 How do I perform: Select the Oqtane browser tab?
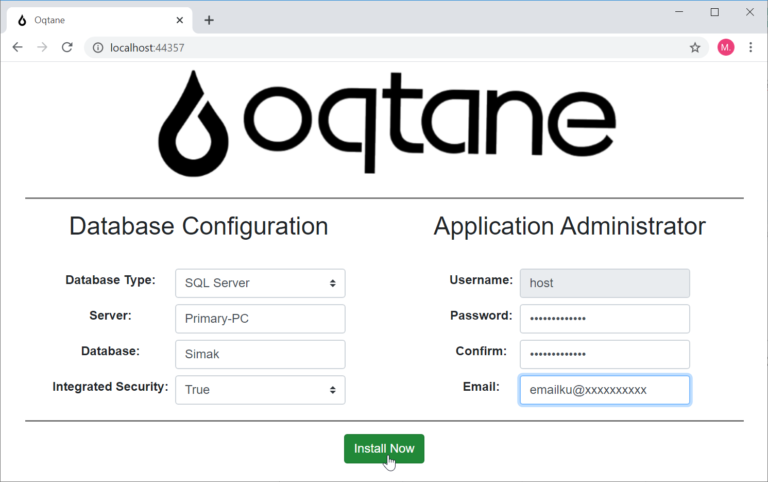pyautogui.click(x=100, y=20)
